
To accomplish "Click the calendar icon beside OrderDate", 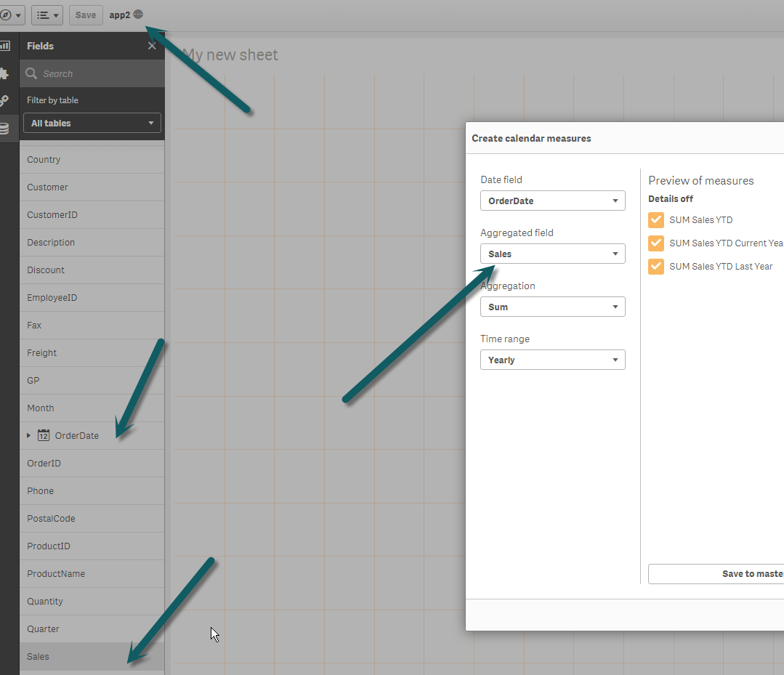I will coord(44,435).
